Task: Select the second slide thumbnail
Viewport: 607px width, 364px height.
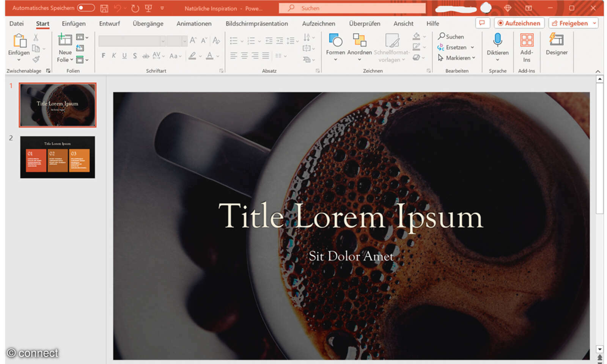Action: [x=57, y=157]
